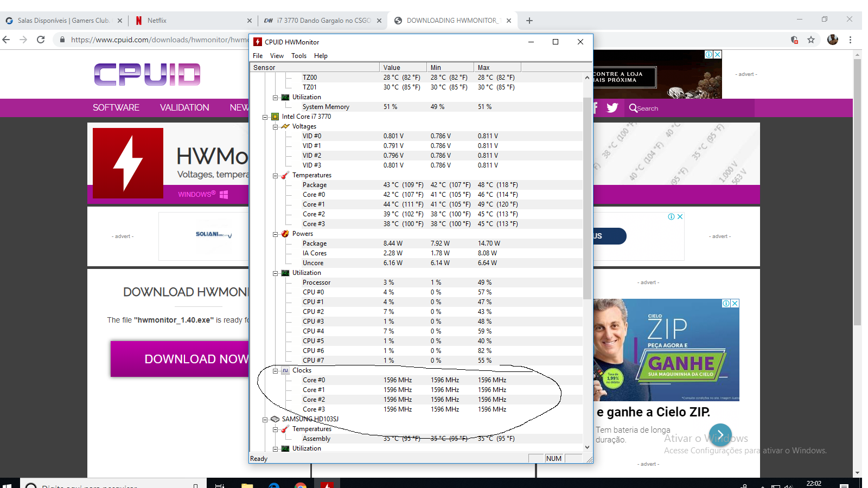Click the Search field on the CPUID site

[x=689, y=108]
